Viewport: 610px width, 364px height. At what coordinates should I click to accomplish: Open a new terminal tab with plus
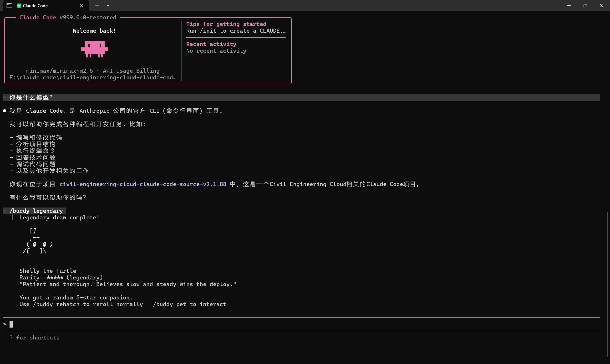[97, 5]
